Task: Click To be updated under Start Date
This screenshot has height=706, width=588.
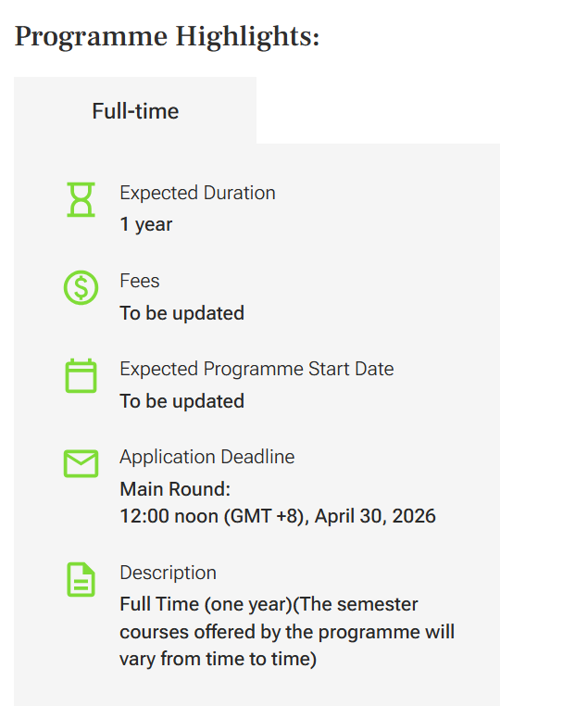Action: [x=181, y=401]
